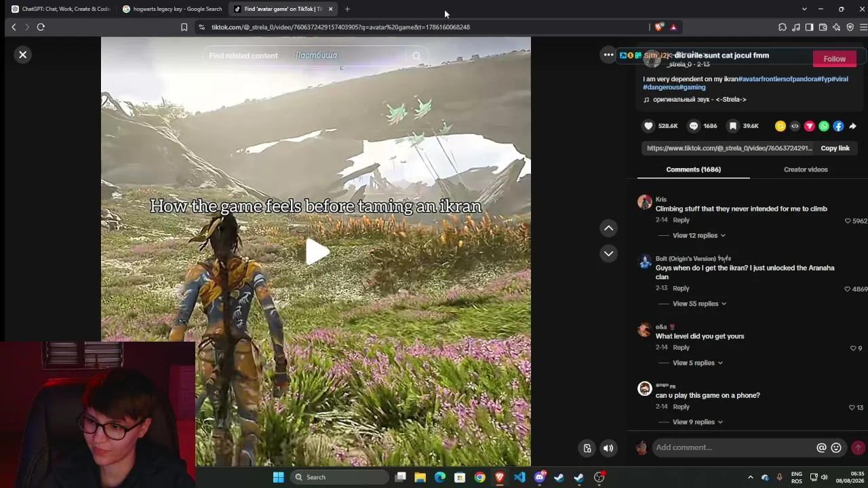Open the Windows Start menu

pyautogui.click(x=278, y=477)
